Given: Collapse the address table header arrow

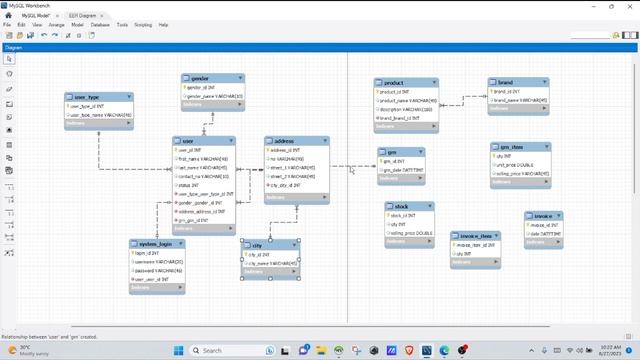Looking at the screenshot, I should tap(325, 140).
